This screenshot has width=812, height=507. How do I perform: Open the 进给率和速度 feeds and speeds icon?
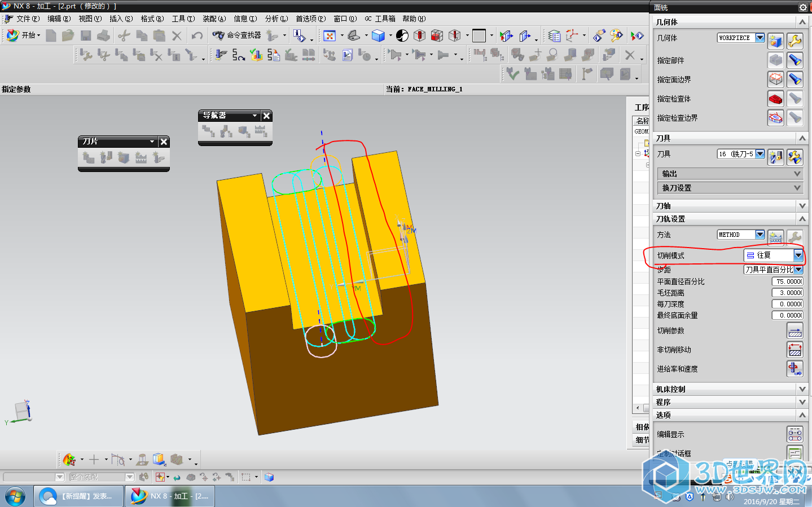coord(795,369)
